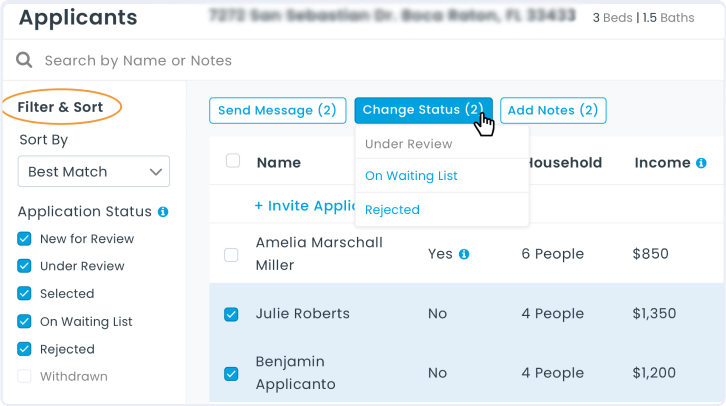Uncheck the Rejected status filter
The image size is (726, 406).
25,349
